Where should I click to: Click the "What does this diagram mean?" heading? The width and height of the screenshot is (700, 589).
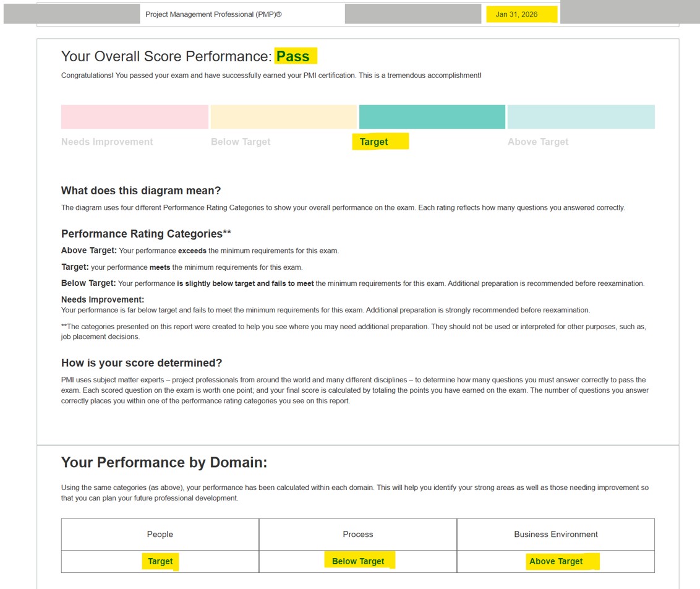[x=141, y=191]
